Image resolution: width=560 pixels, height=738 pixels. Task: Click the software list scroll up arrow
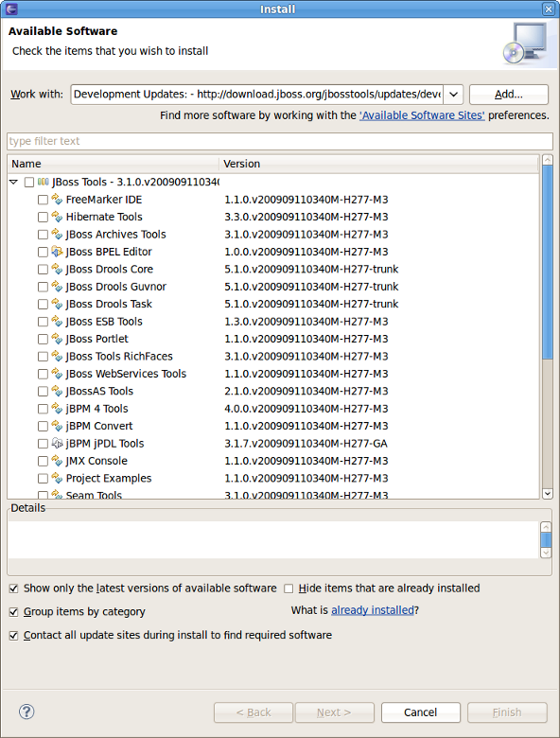548,160
